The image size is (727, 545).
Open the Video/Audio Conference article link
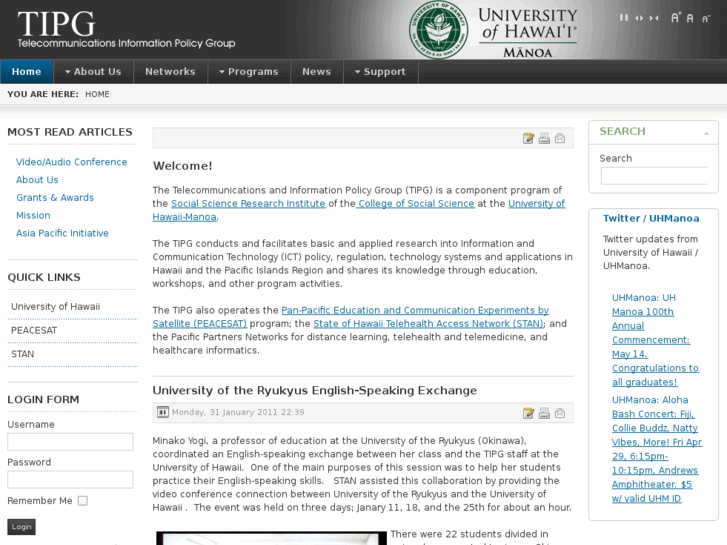coord(71,162)
